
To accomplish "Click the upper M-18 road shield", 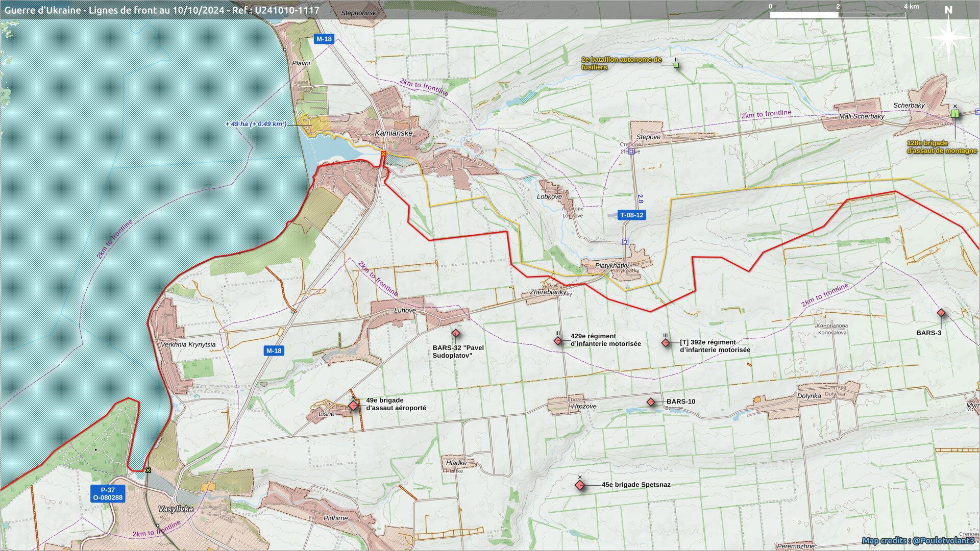I will [324, 39].
